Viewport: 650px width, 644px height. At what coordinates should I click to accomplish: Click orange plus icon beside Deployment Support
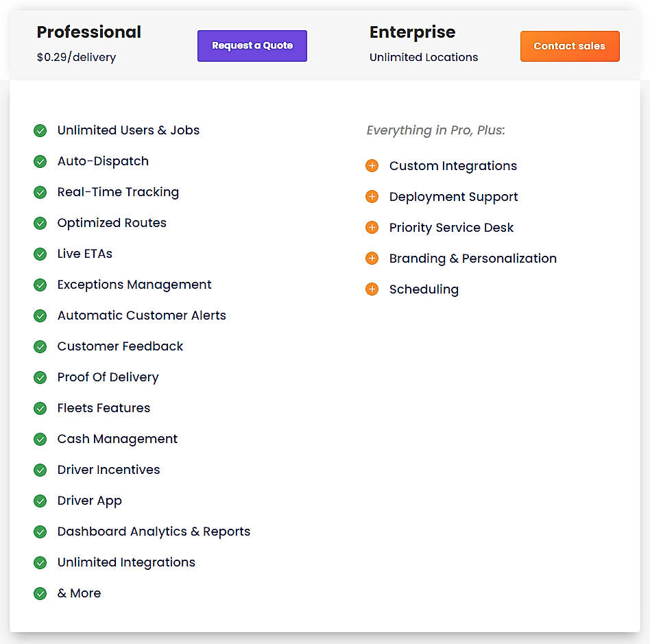(372, 197)
